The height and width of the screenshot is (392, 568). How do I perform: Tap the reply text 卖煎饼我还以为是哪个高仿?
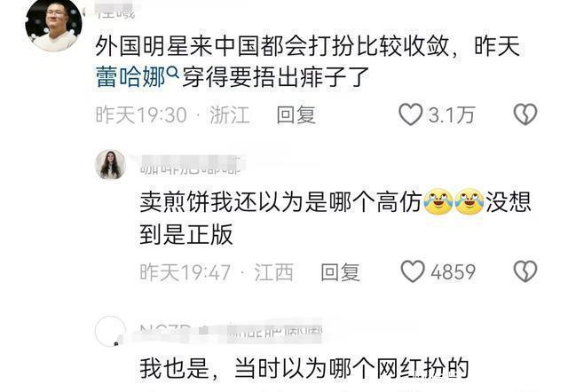(281, 202)
